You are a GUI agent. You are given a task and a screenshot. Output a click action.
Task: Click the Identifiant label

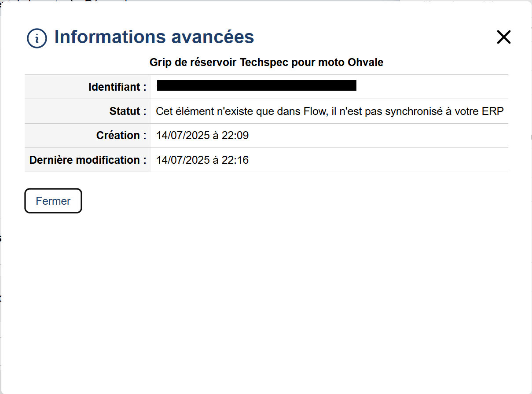pos(117,87)
